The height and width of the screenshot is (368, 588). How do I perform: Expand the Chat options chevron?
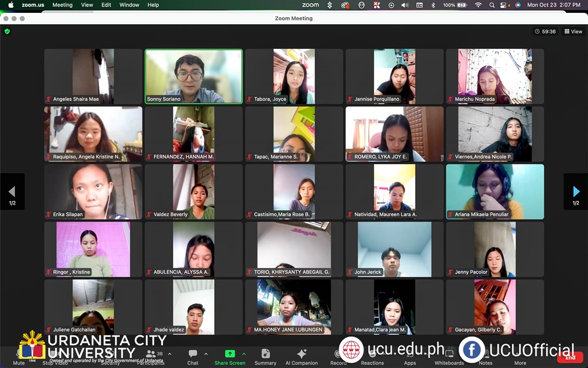(206, 354)
